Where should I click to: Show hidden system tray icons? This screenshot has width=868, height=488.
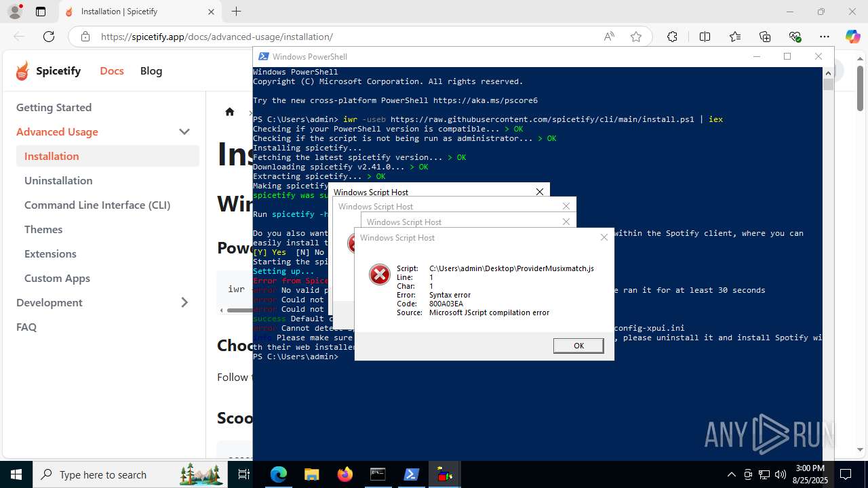coord(731,474)
